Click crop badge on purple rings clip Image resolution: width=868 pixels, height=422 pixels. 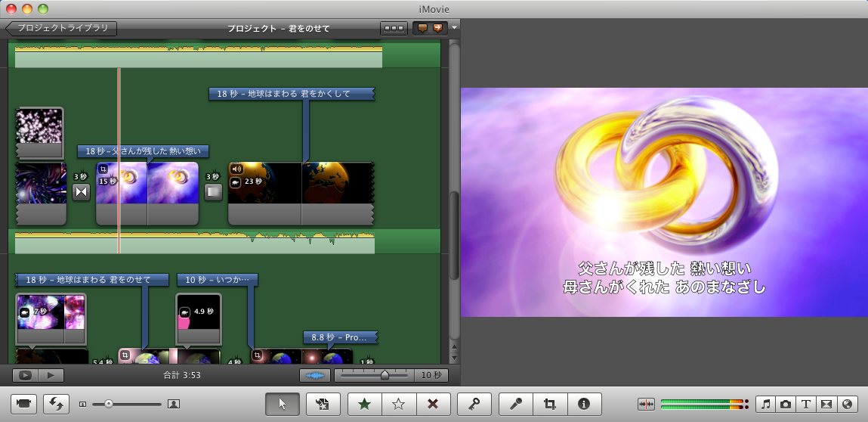[103, 169]
